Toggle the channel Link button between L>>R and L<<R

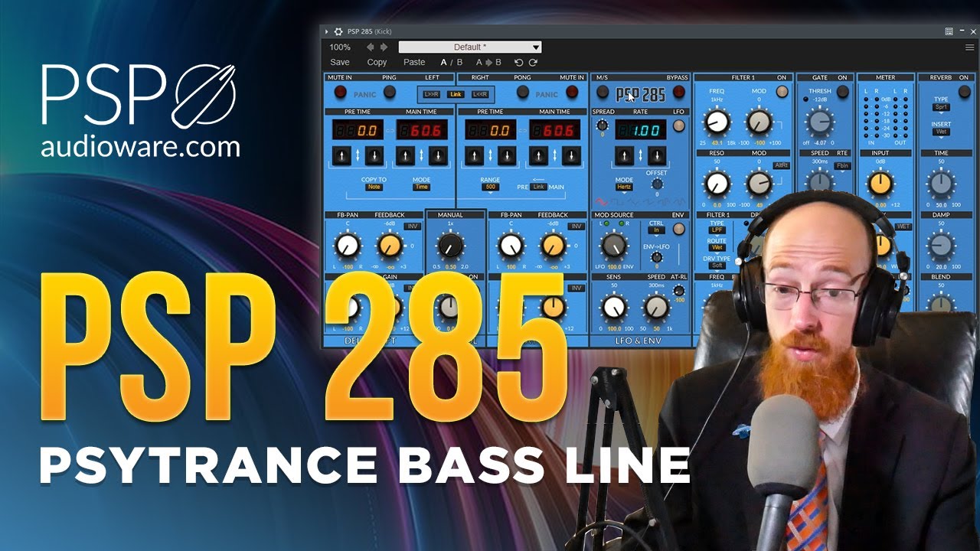click(456, 94)
